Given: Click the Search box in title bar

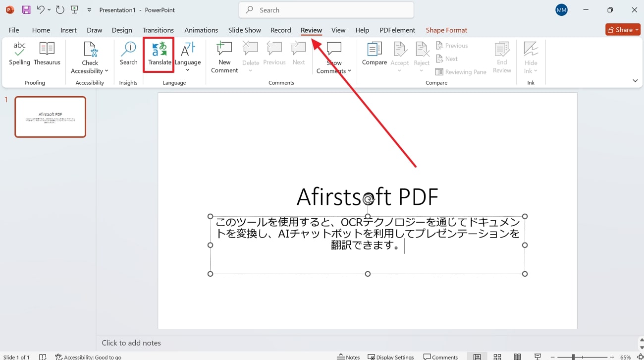Looking at the screenshot, I should [326, 10].
